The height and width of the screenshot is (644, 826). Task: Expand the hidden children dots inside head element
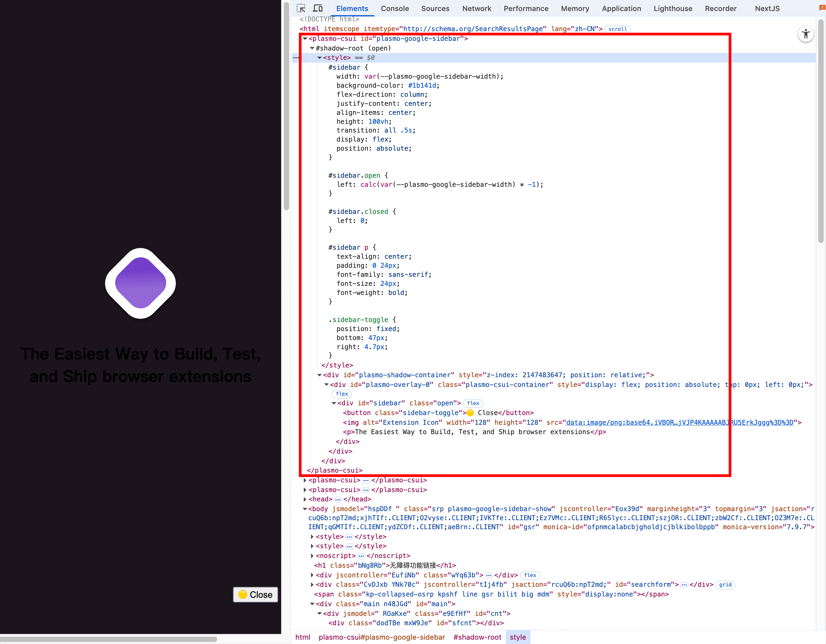[338, 499]
